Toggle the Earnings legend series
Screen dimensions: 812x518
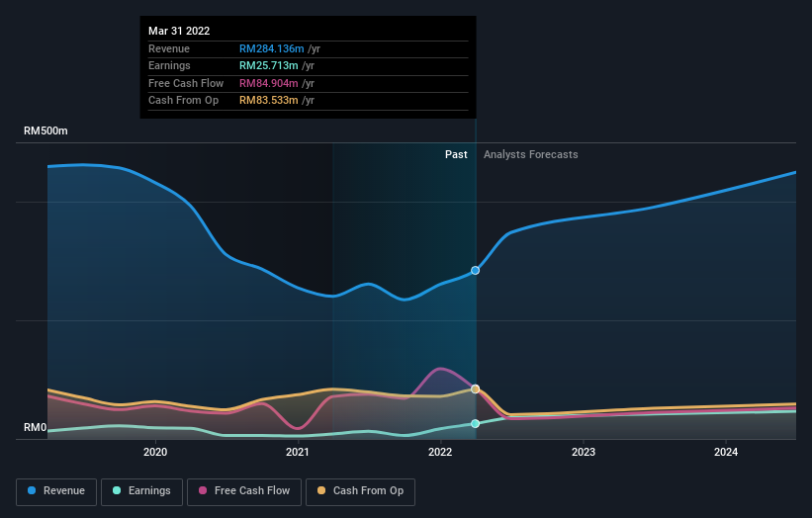point(141,491)
